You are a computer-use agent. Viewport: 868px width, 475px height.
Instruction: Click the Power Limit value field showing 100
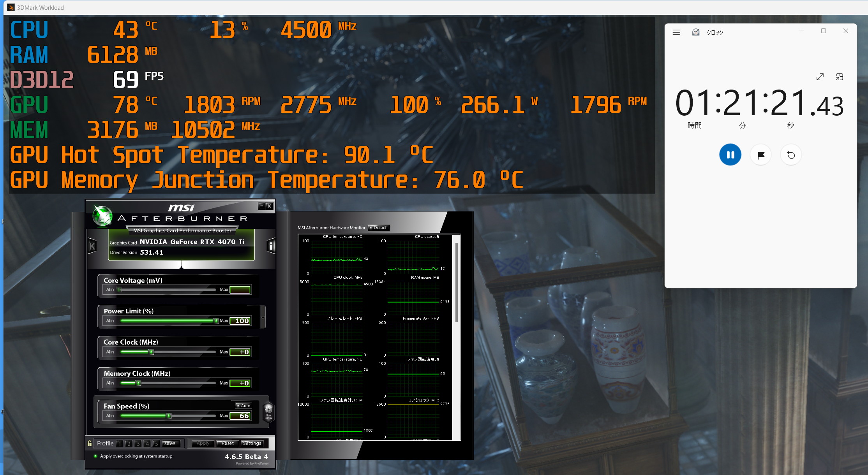(x=240, y=321)
